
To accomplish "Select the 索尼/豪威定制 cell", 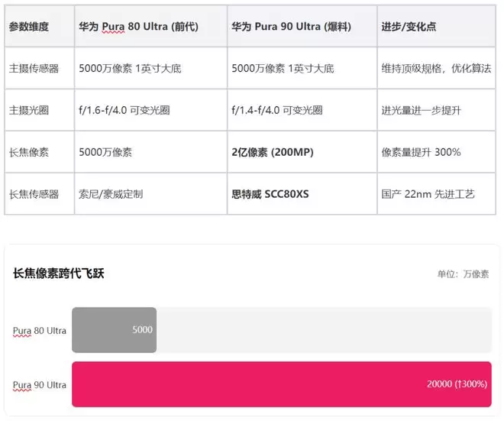I will click(x=111, y=194).
